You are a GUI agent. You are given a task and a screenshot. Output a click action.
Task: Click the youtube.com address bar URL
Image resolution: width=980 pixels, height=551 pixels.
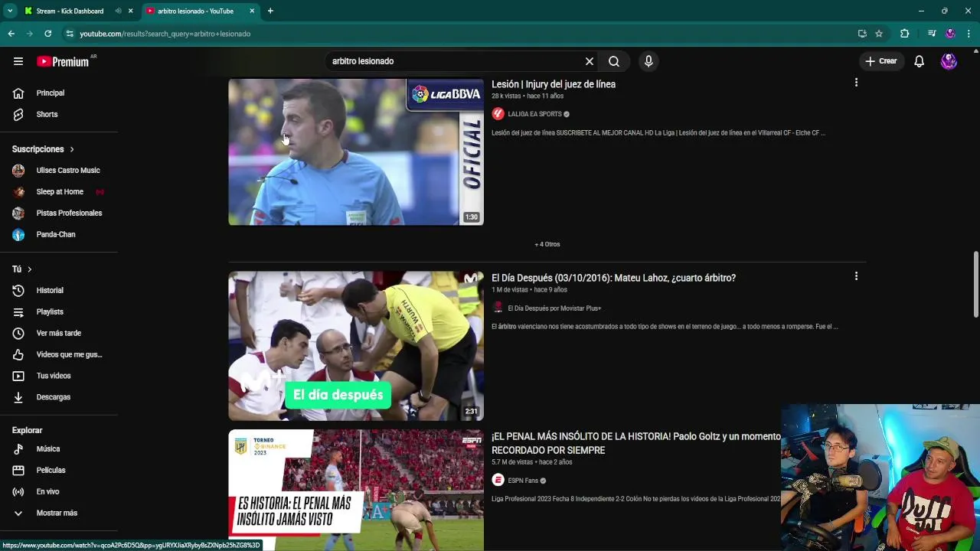165,34
